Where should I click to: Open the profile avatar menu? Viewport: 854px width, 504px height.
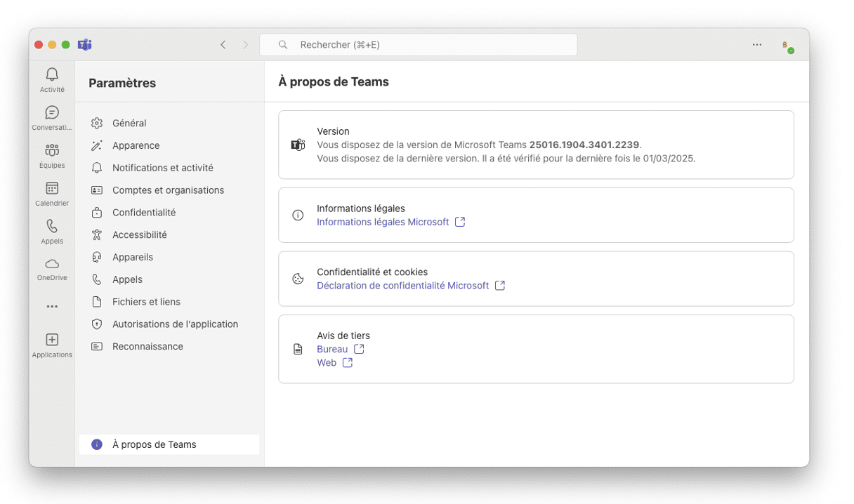pos(787,46)
